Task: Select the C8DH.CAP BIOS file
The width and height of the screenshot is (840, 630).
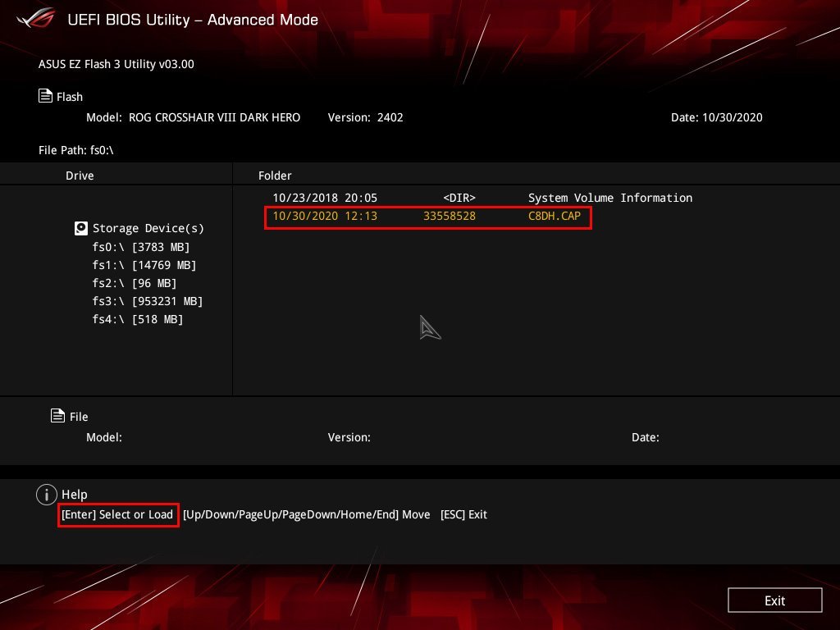Action: click(428, 217)
